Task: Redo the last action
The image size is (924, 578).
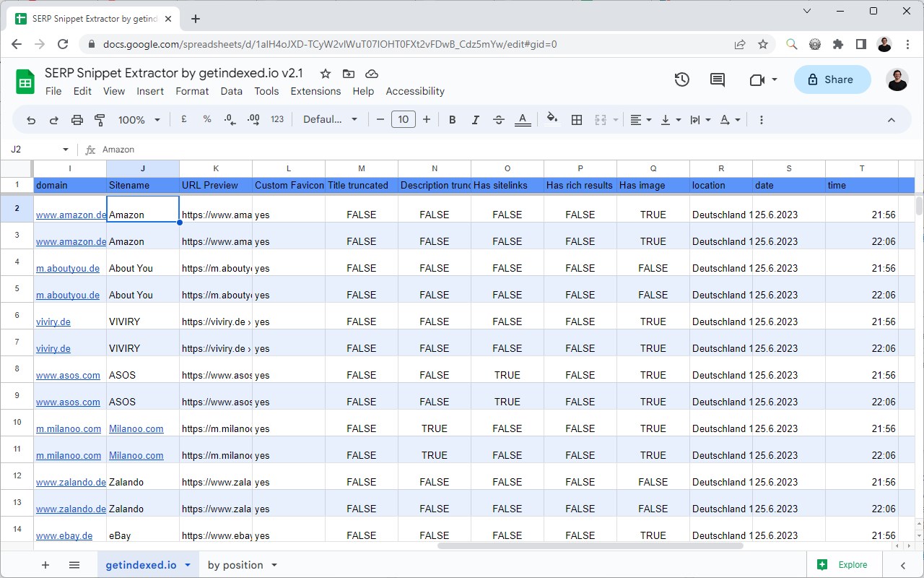Action: 54,120
